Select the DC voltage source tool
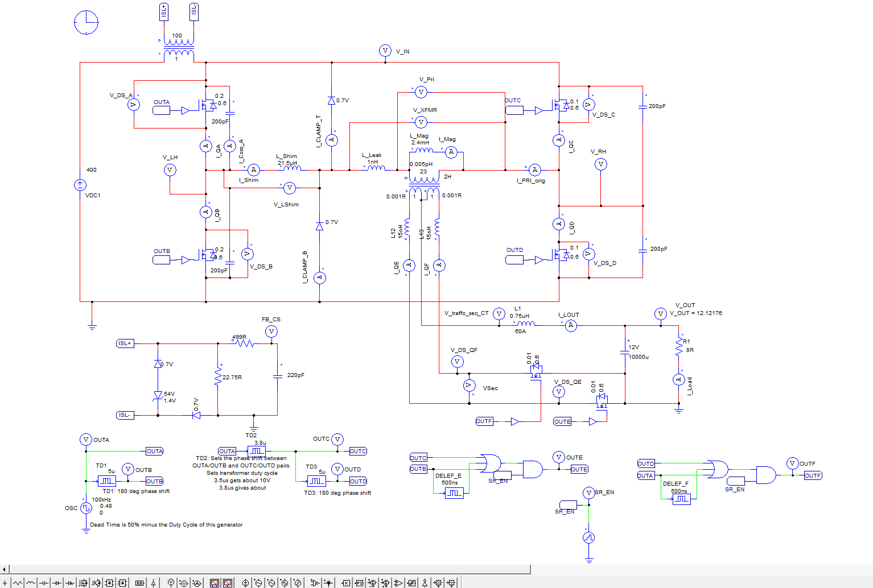873x588 pixels. (245, 582)
